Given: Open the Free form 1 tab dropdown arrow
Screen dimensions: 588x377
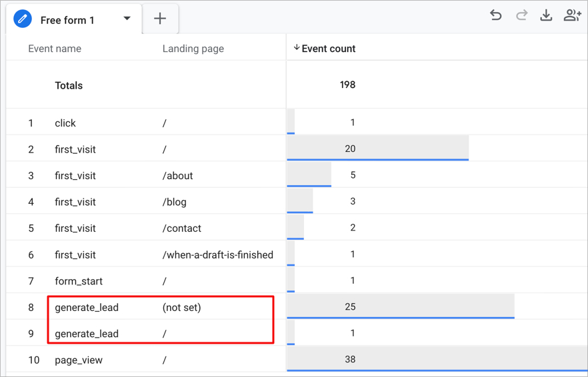Looking at the screenshot, I should [x=127, y=19].
